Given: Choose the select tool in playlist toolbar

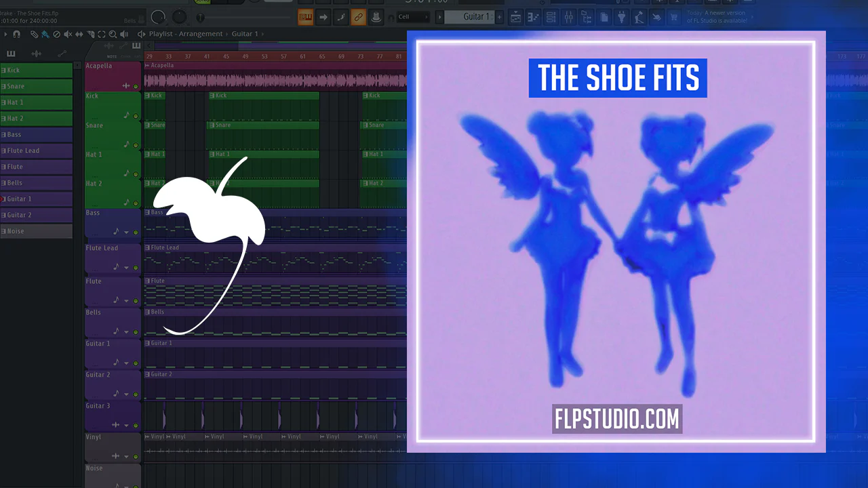Looking at the screenshot, I should click(102, 34).
